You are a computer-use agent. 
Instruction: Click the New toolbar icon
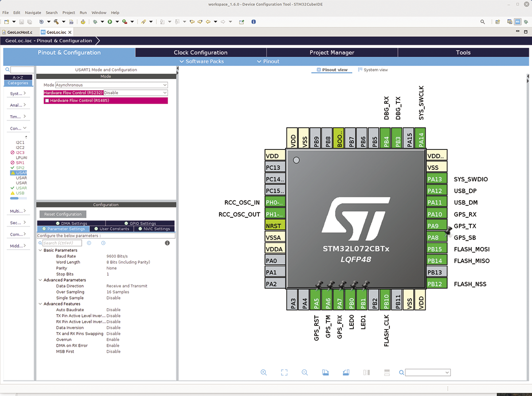tap(7, 21)
